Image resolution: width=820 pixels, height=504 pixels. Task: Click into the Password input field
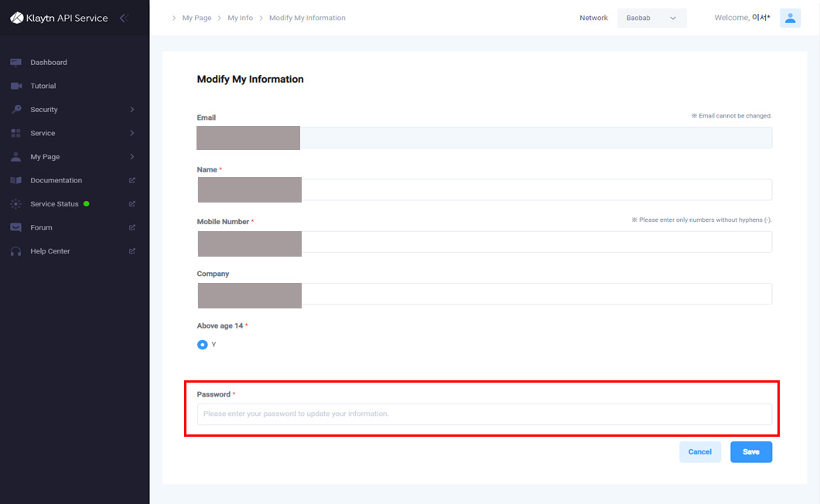[x=484, y=414]
